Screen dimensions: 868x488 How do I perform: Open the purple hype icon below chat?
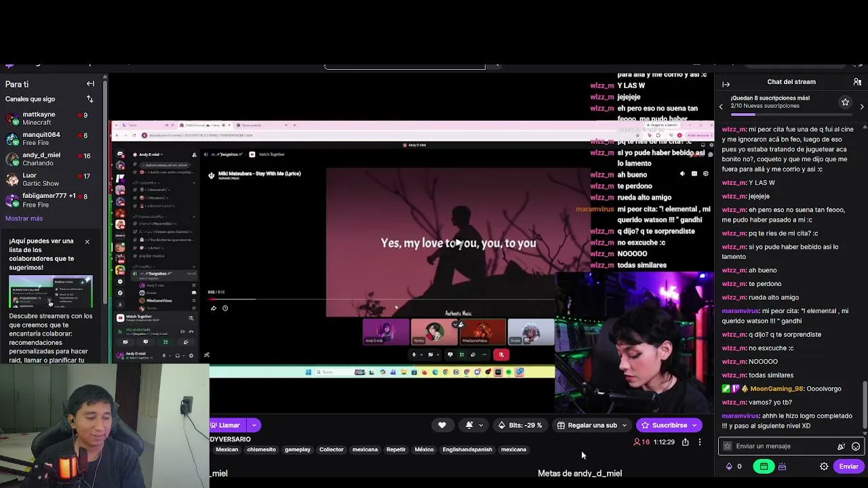782,466
